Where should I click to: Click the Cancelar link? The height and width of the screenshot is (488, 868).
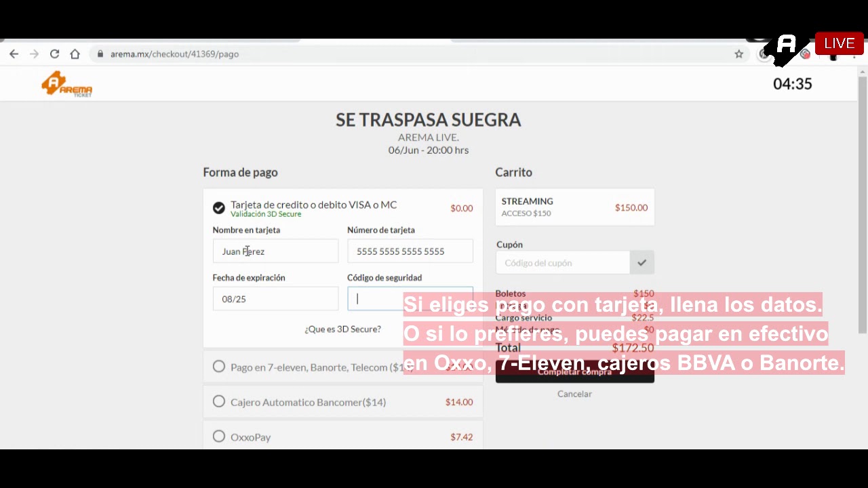click(574, 394)
